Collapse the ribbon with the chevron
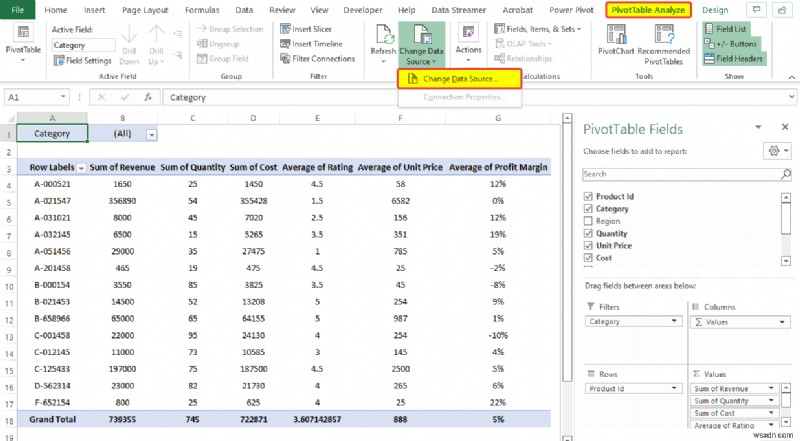Screen dimensions: 800x441 pos(791,77)
